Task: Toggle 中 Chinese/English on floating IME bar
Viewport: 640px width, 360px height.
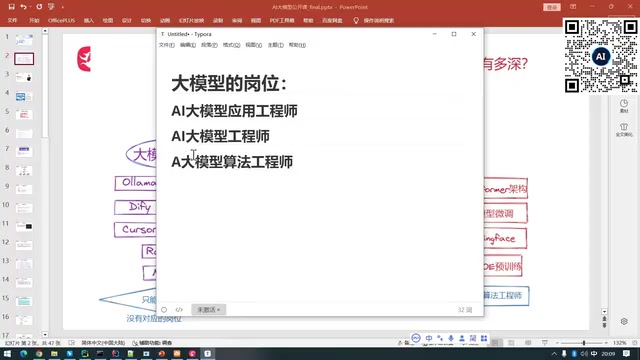Action: tap(429, 338)
